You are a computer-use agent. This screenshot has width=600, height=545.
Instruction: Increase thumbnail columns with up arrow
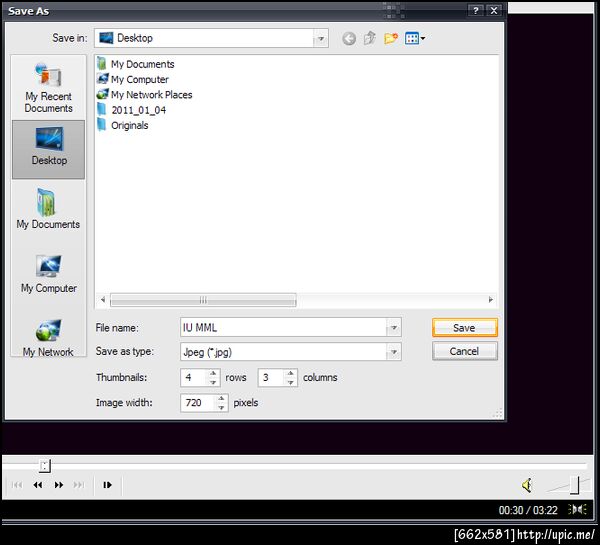pyautogui.click(x=291, y=373)
